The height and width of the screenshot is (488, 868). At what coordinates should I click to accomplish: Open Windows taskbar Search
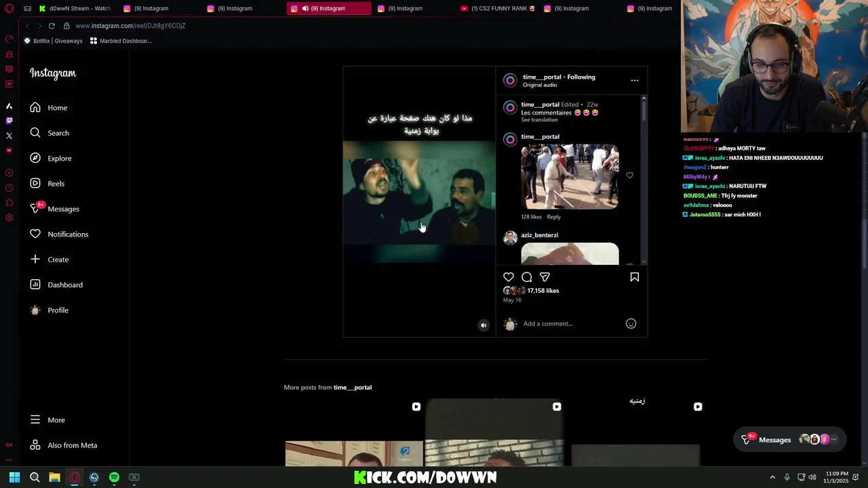click(35, 477)
